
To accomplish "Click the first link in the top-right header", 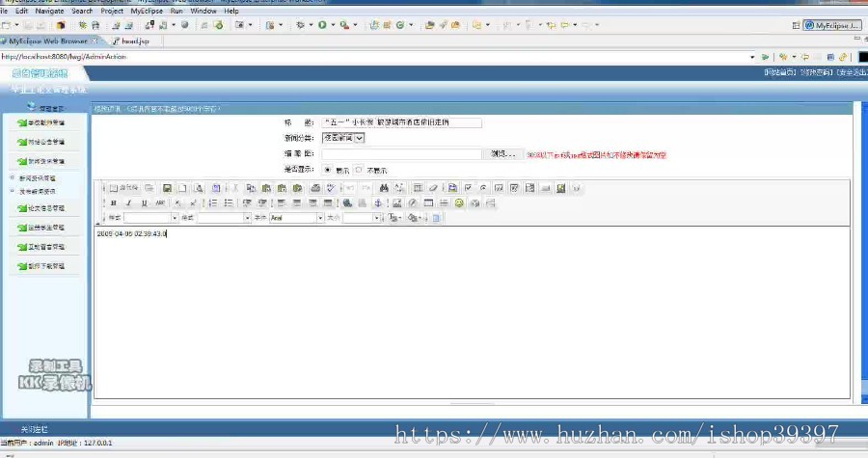I will pos(781,72).
